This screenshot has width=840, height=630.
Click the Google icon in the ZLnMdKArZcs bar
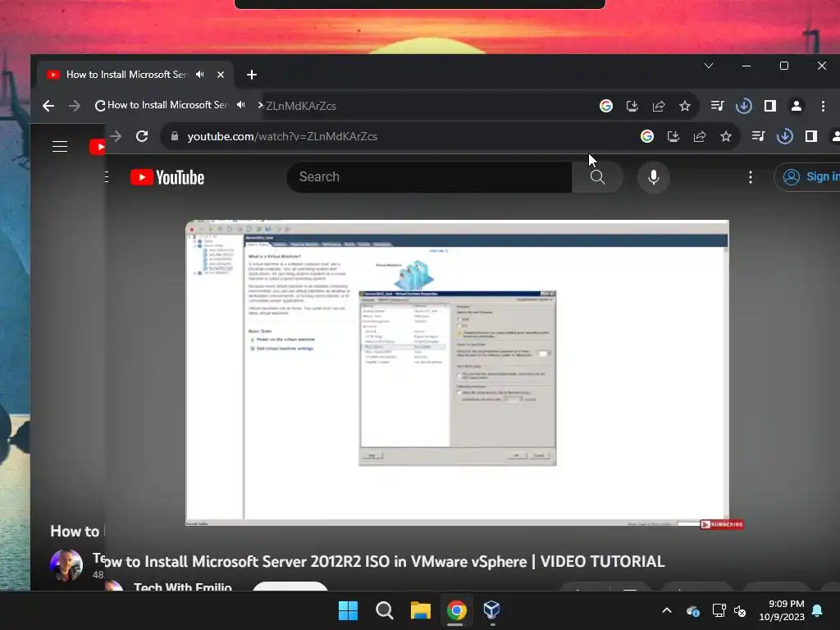point(606,106)
